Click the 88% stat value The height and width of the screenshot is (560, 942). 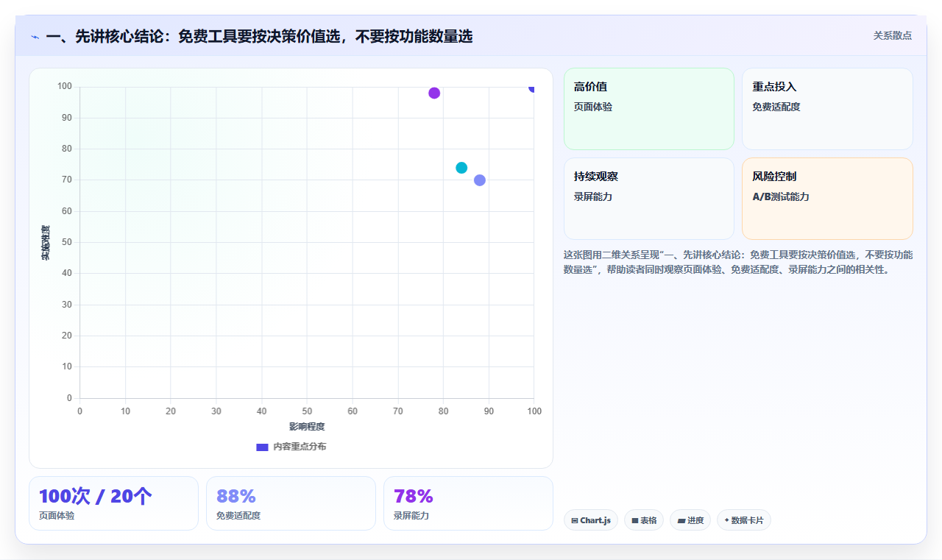click(x=236, y=497)
